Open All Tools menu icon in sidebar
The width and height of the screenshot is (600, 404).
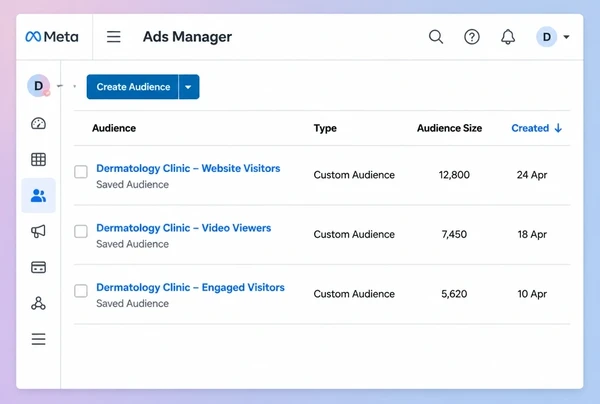[38, 339]
